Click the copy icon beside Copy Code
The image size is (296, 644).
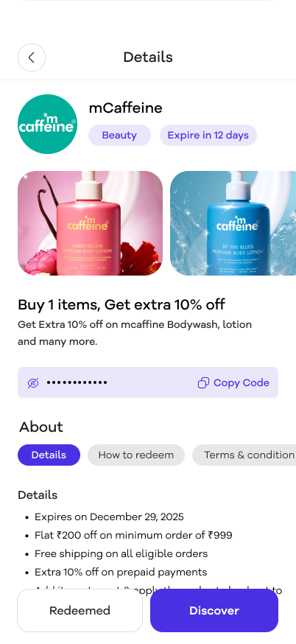coord(203,382)
